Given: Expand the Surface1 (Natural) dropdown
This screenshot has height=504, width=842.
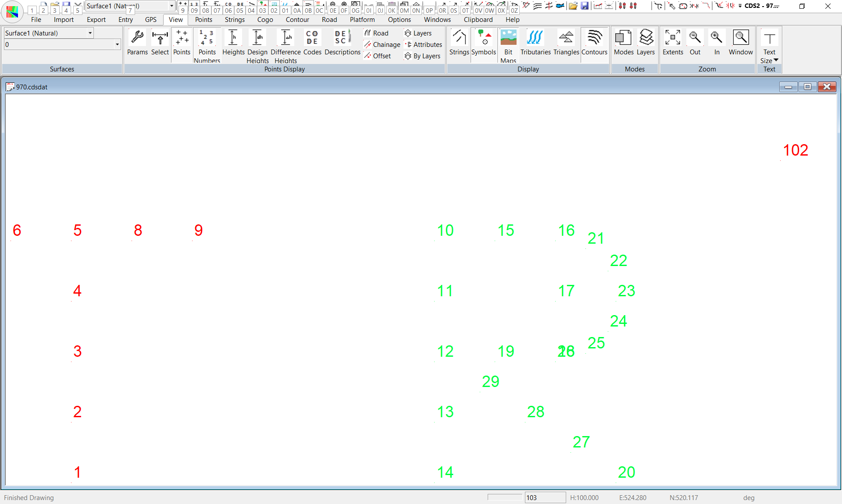Looking at the screenshot, I should point(90,33).
